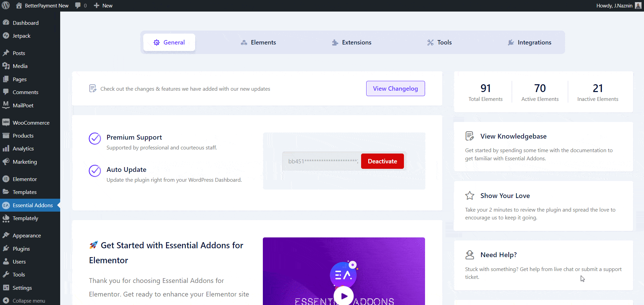Image resolution: width=644 pixels, height=305 pixels.
Task: Click the MailPoet M icon
Action: pos(6,105)
